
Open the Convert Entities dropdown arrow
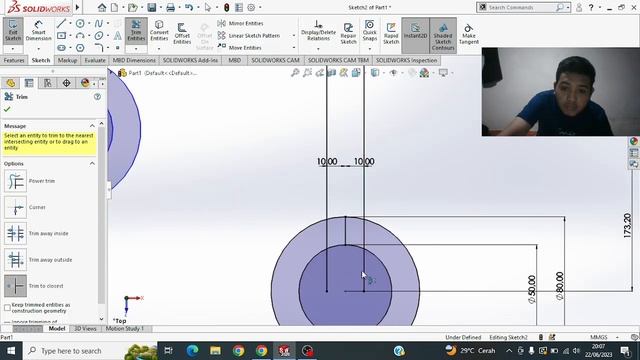tap(159, 49)
